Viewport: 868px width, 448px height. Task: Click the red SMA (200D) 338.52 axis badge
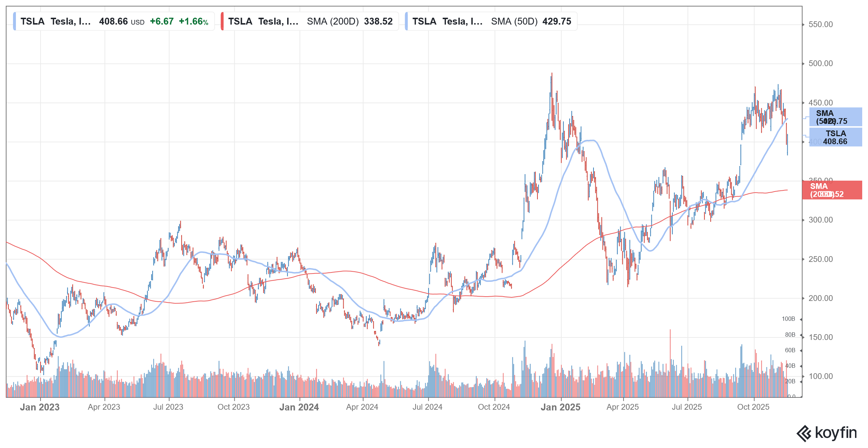point(835,190)
